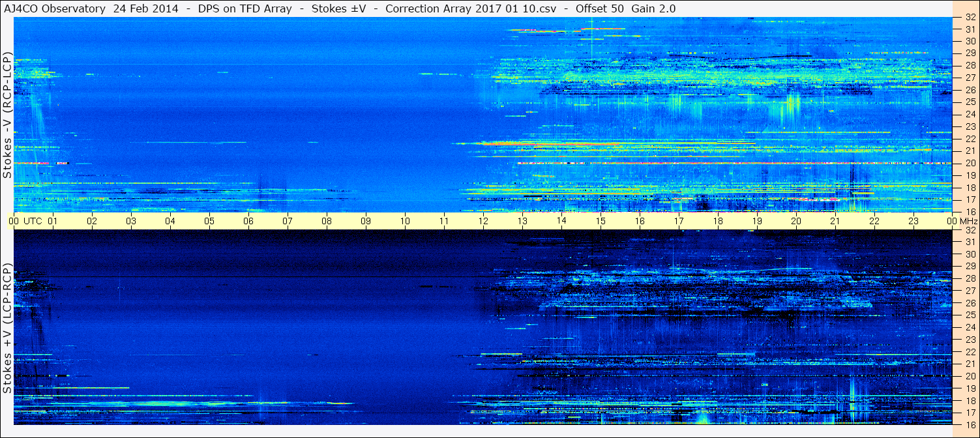The height and width of the screenshot is (438, 980).
Task: Click the 12 hour marker on time axis
Action: point(483,221)
